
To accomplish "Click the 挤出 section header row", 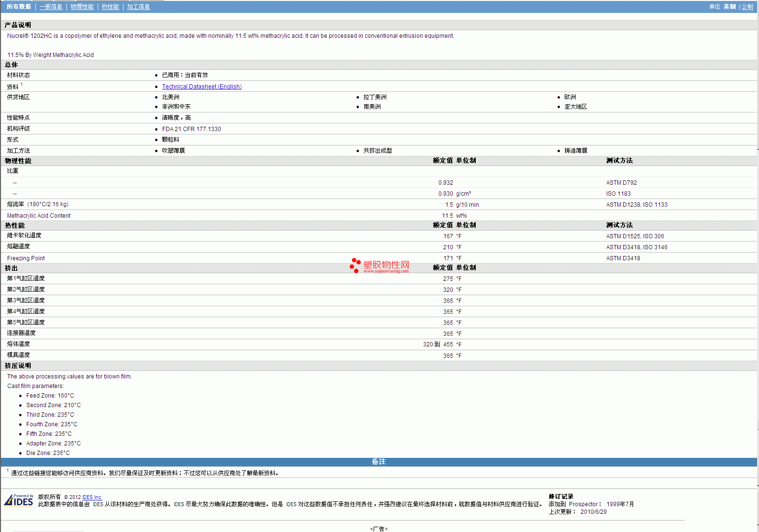I will (x=11, y=268).
